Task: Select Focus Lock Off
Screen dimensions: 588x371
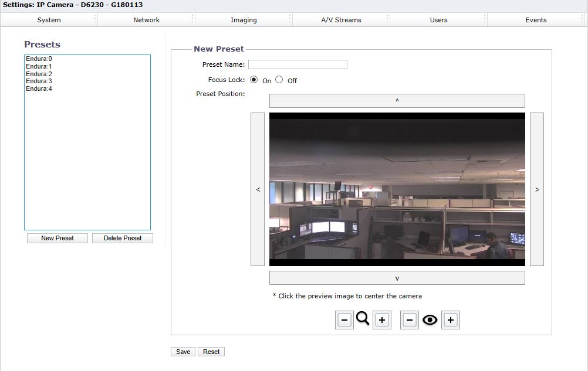Action: coord(279,79)
